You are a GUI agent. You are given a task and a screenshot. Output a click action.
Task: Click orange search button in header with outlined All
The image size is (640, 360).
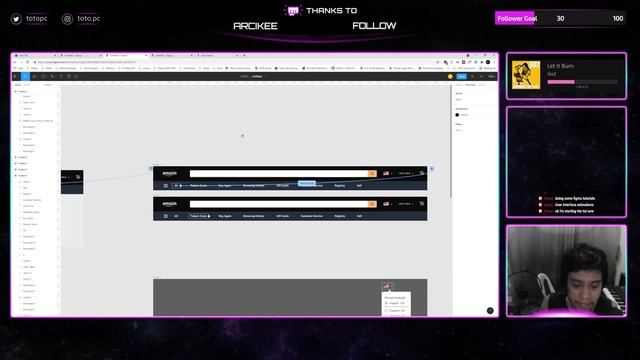(372, 173)
